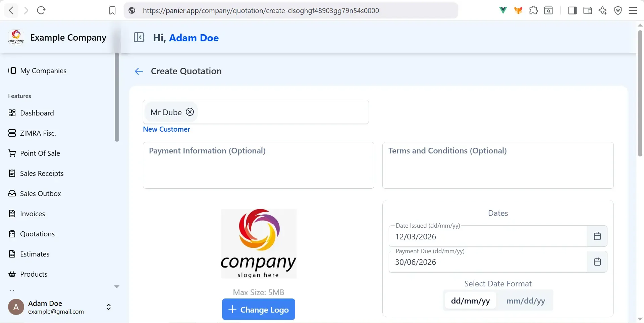The height and width of the screenshot is (323, 644).
Task: Remove Mr Dube customer chip
Action: pos(190,112)
